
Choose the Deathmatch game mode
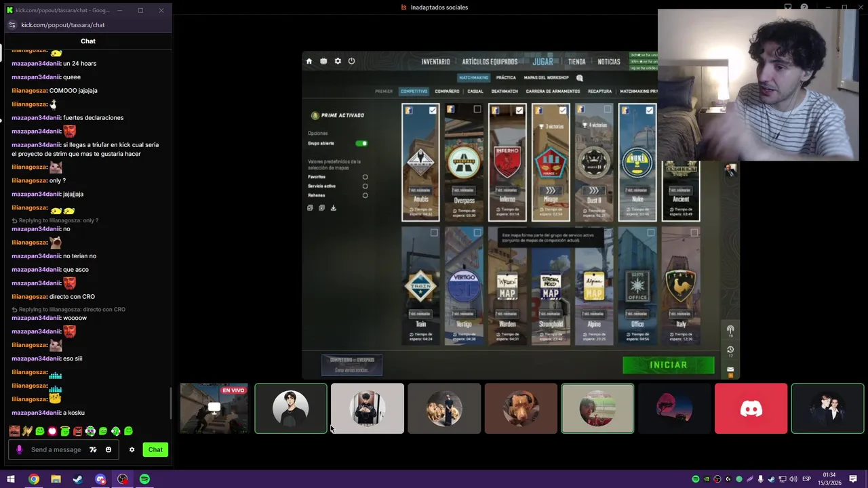(x=505, y=91)
